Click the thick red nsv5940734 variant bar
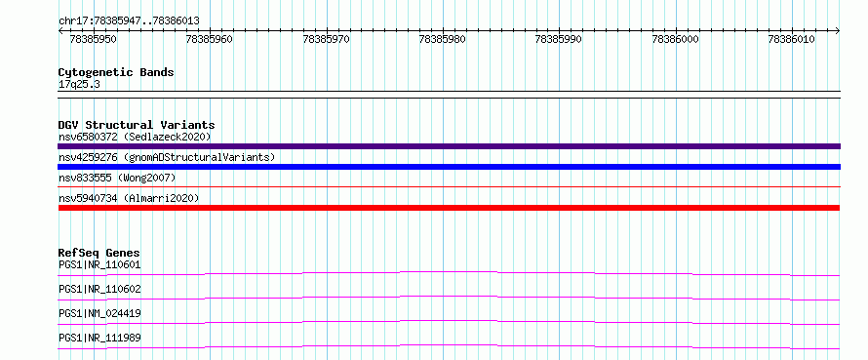 [x=449, y=208]
